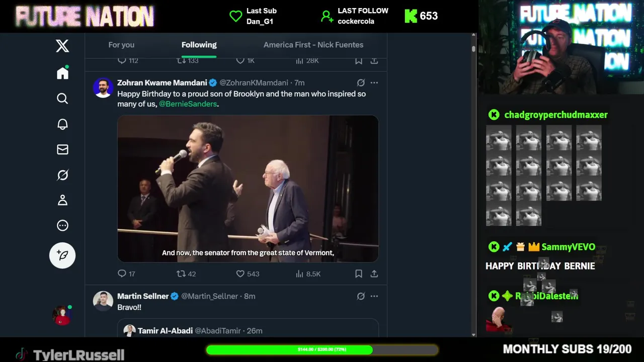Image resolution: width=644 pixels, height=362 pixels.
Task: Click the 7m timestamp on Mamdani post
Action: (299, 83)
